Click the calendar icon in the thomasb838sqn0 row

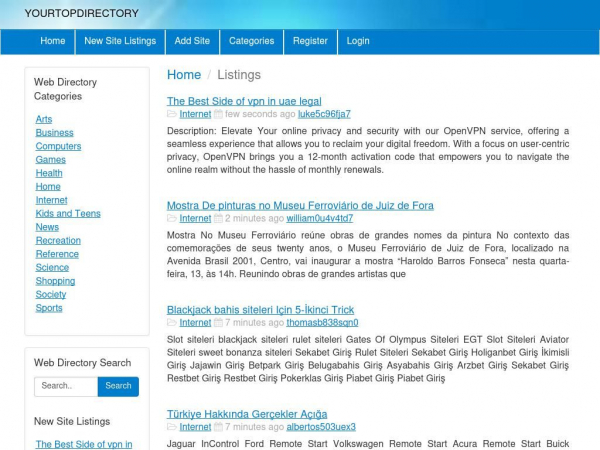pos(218,323)
